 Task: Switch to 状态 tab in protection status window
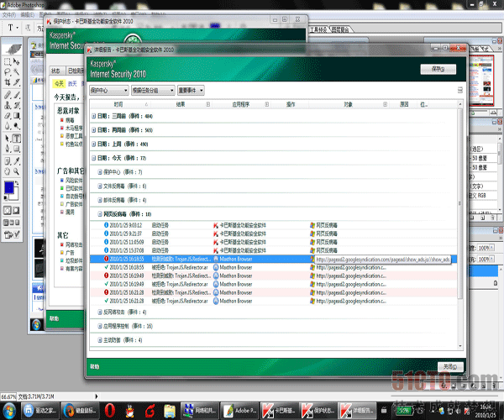click(x=56, y=71)
